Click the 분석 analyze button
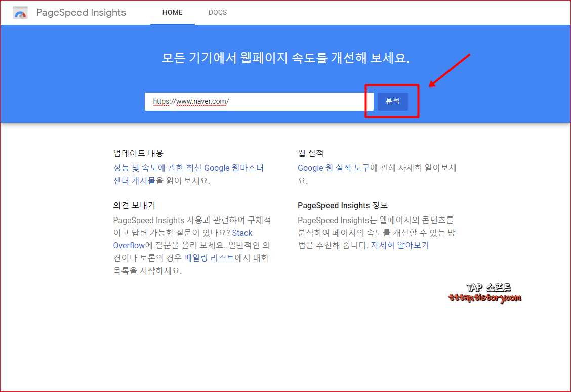Screen dimensions: 571x392 click(393, 102)
